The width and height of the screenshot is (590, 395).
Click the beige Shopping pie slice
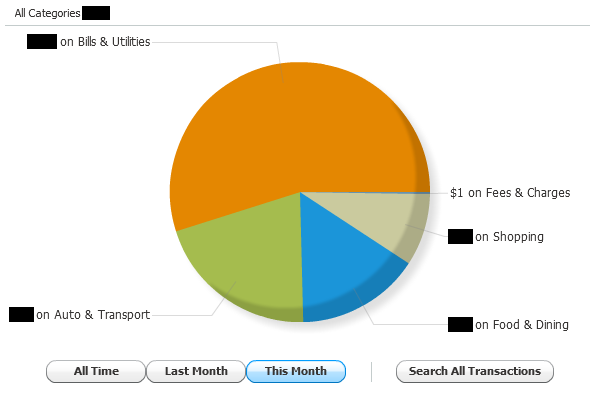395,220
